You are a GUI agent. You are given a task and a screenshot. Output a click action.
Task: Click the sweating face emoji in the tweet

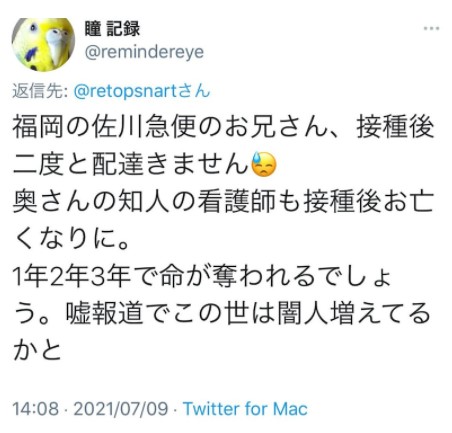[264, 165]
